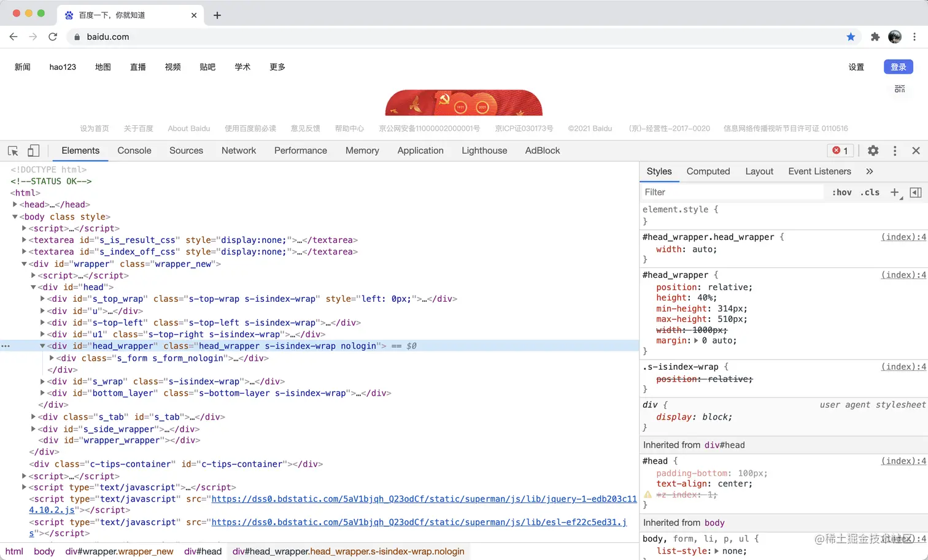The image size is (928, 560).
Task: Open the Chrome extensions puzzle icon
Action: [x=875, y=37]
